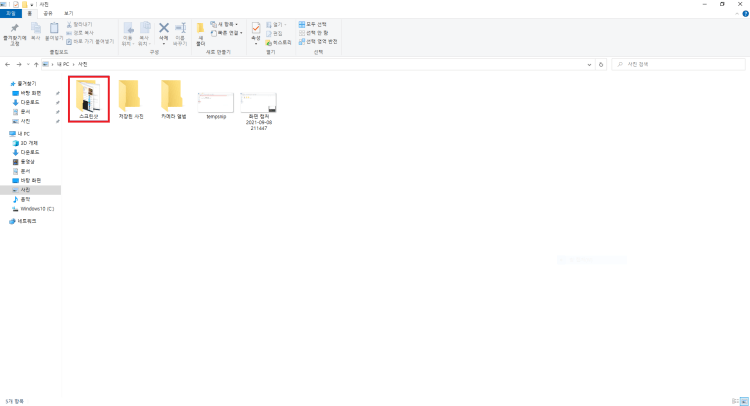Go back with the left arrow
The image size is (750, 406).
[8, 65]
